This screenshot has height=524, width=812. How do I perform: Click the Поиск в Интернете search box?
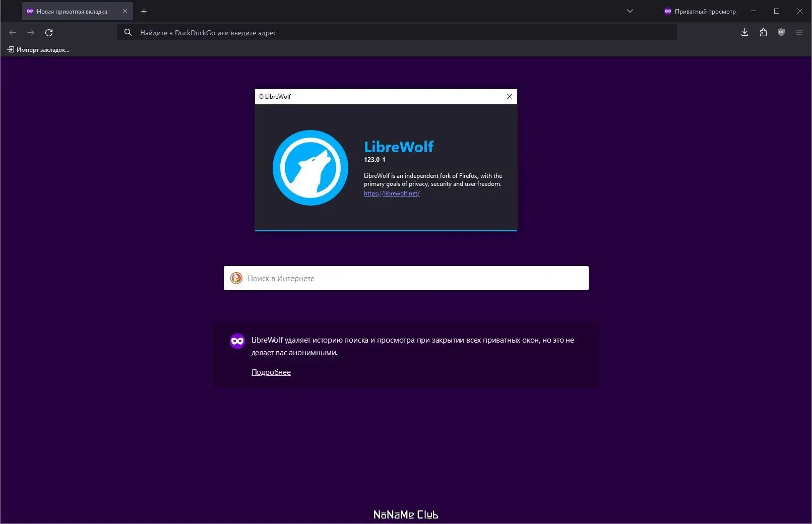(x=406, y=278)
